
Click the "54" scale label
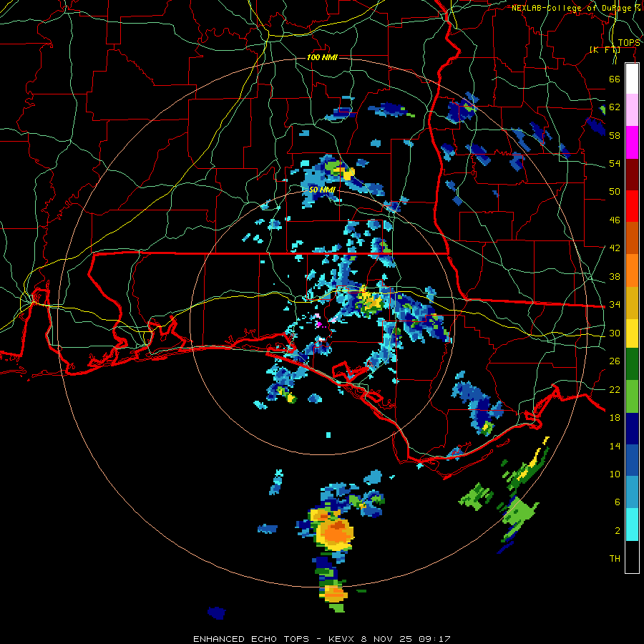[615, 163]
